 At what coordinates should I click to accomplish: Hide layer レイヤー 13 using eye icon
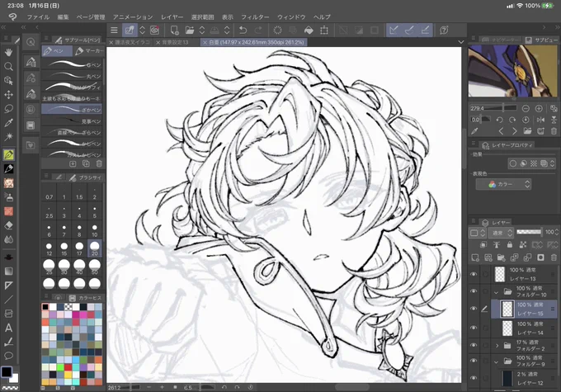[x=474, y=274]
